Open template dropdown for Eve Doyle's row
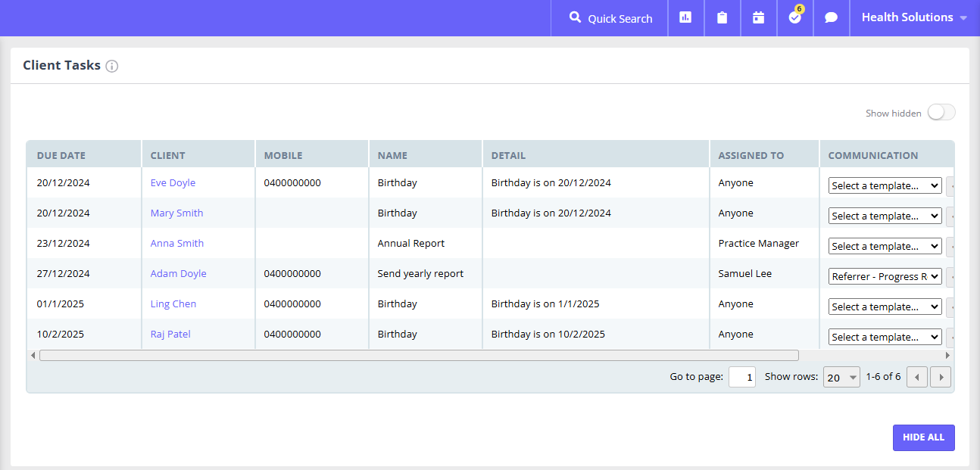This screenshot has width=980, height=470. point(885,185)
